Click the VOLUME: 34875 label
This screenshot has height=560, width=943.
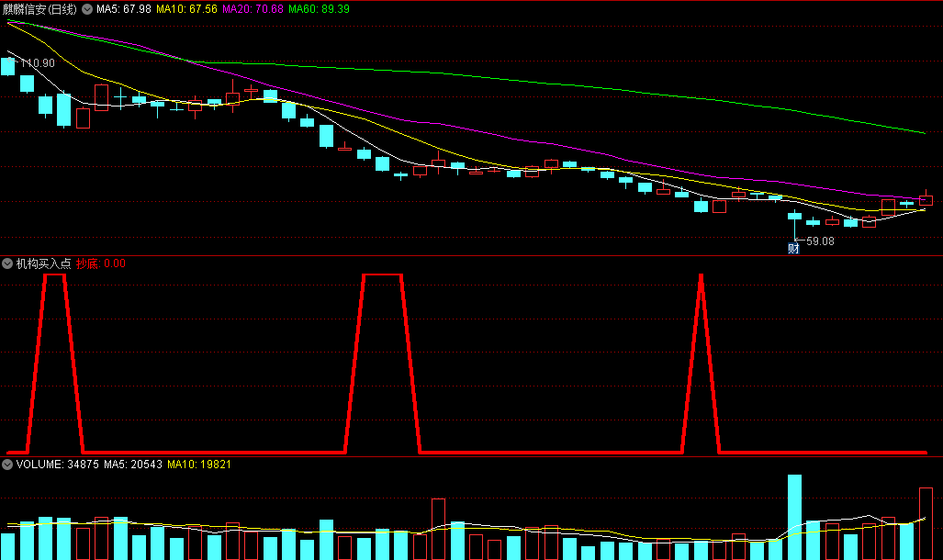pyautogui.click(x=57, y=465)
